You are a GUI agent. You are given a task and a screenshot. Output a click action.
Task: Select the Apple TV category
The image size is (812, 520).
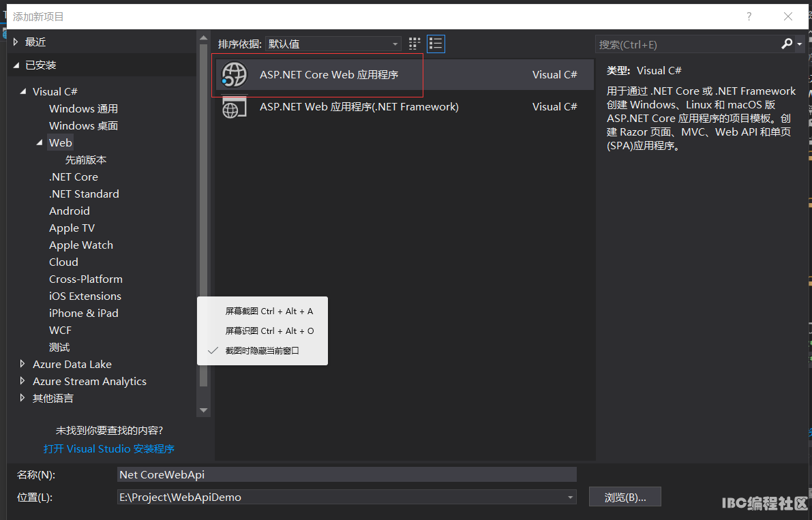click(72, 228)
